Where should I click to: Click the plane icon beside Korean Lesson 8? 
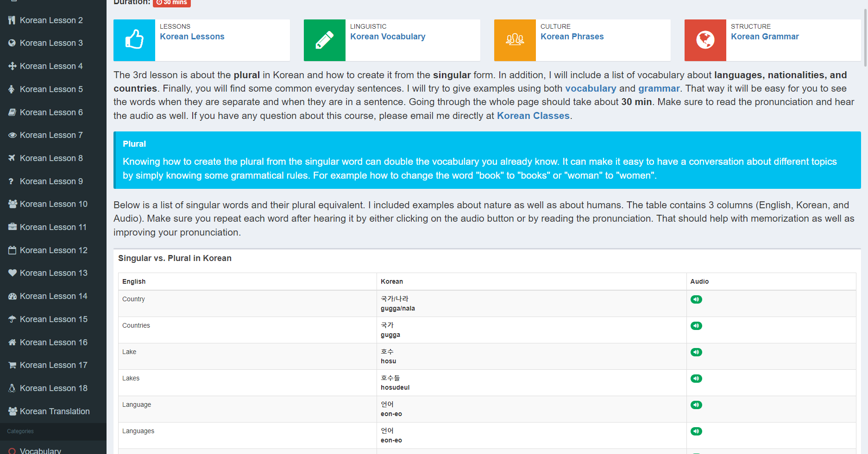coord(12,158)
